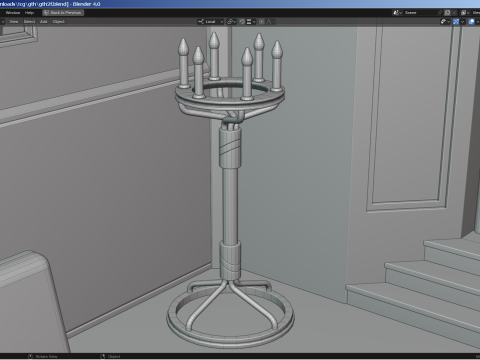Click the Object status bar hint
Viewport: 480px width, 360px height.
pos(110,357)
